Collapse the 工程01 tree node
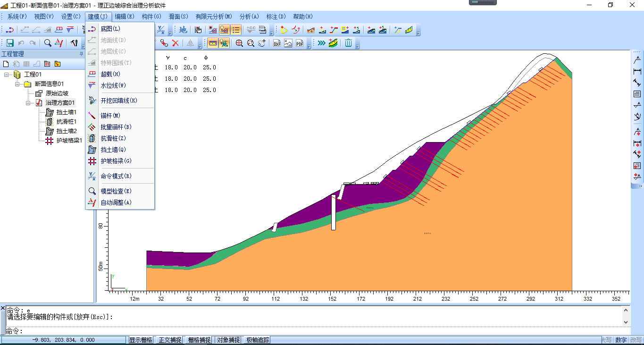644x345 pixels. 7,75
